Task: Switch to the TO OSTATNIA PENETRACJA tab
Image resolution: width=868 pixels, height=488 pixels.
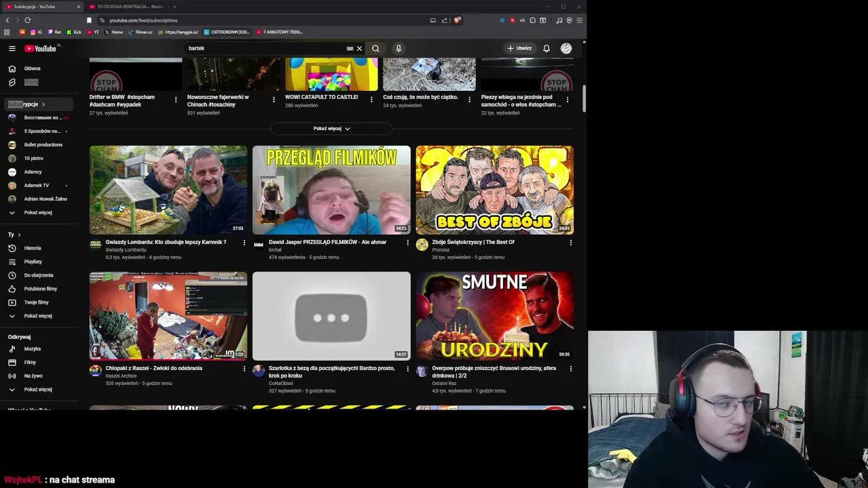Action: tap(126, 7)
